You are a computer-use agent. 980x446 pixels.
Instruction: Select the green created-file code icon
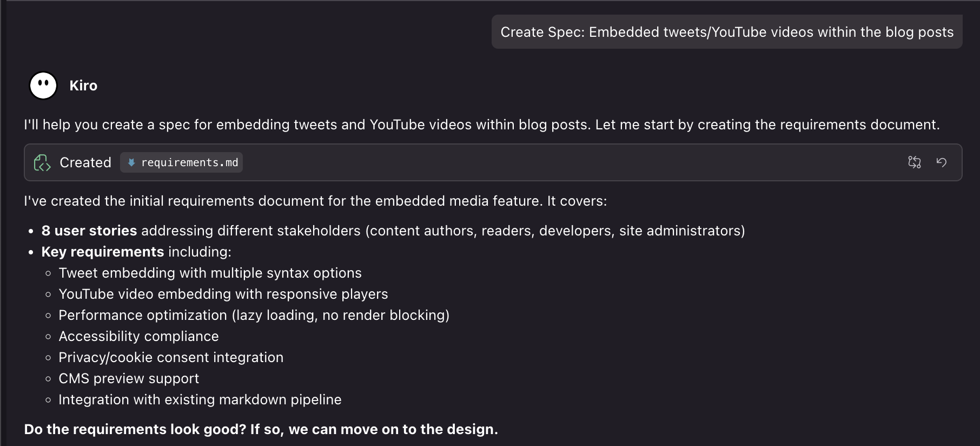pos(43,162)
